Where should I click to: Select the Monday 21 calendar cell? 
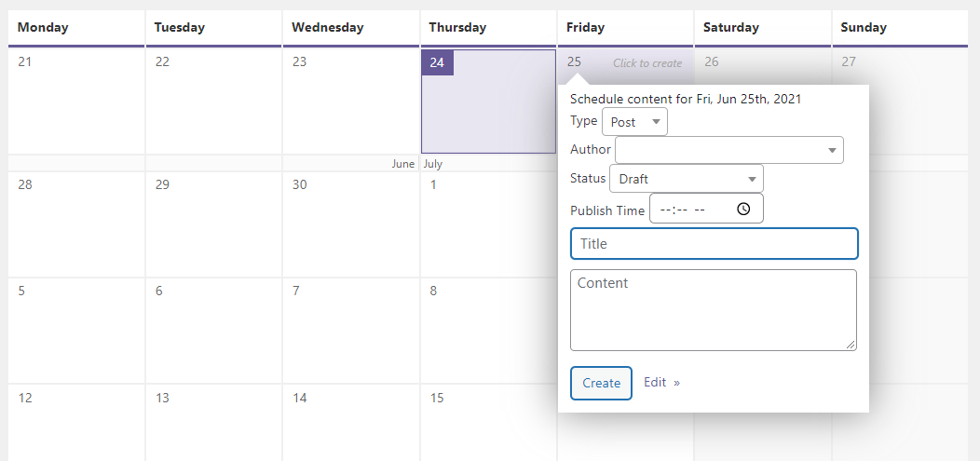(76, 102)
